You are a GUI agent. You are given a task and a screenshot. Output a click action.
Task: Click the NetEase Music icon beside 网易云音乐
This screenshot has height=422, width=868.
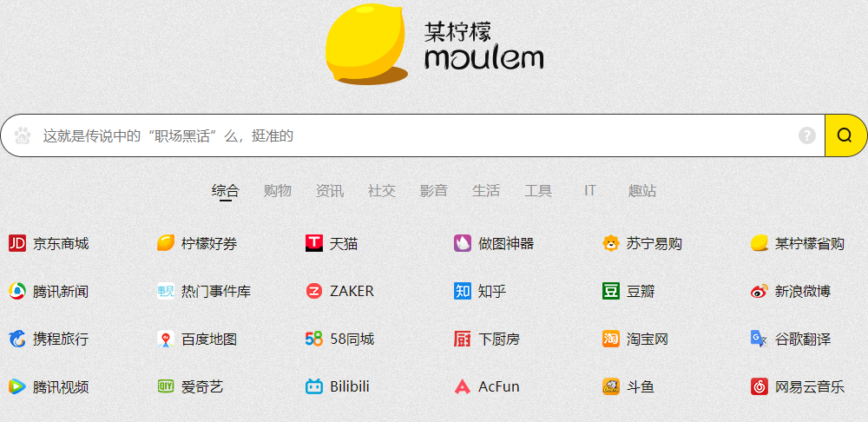click(759, 386)
